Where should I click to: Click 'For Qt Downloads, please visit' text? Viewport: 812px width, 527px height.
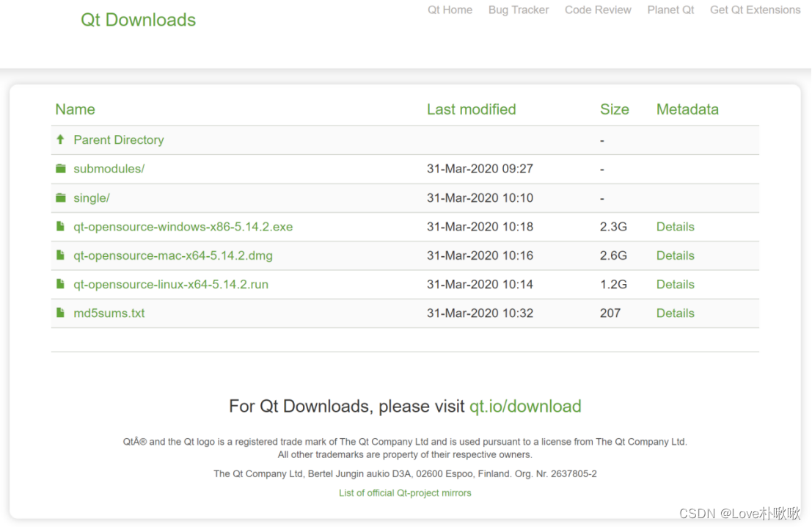click(346, 407)
